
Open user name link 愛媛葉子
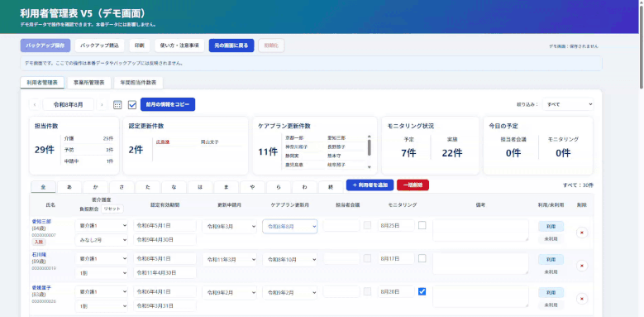[x=41, y=287]
